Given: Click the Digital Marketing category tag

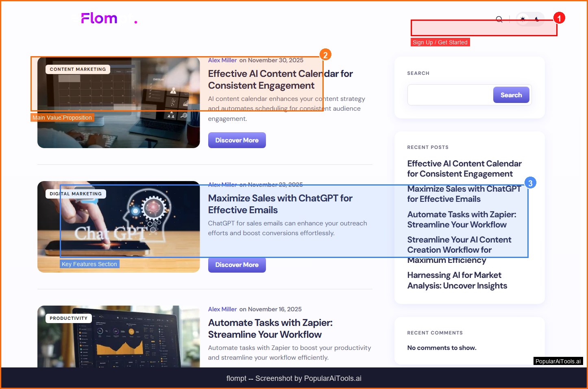Looking at the screenshot, I should (76, 194).
